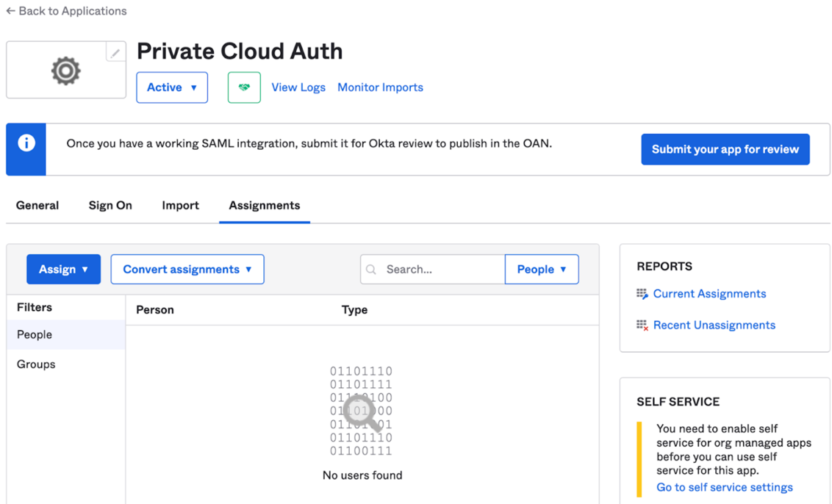Open the Sign On tab
This screenshot has width=832, height=504.
[x=110, y=206]
